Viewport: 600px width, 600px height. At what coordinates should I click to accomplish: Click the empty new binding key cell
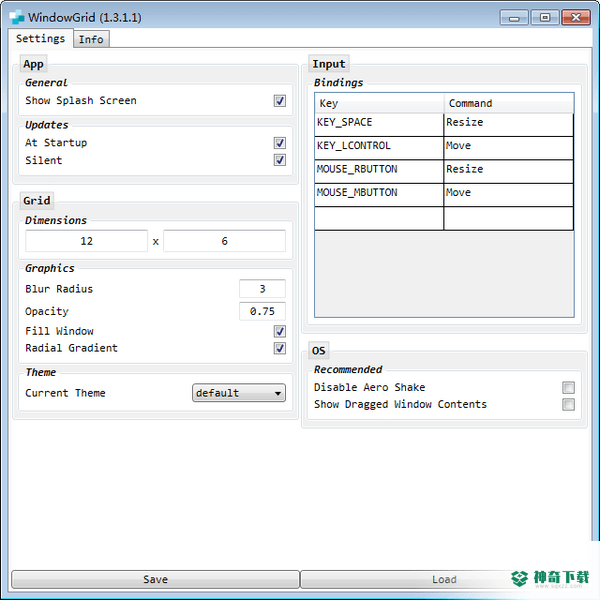click(x=379, y=218)
